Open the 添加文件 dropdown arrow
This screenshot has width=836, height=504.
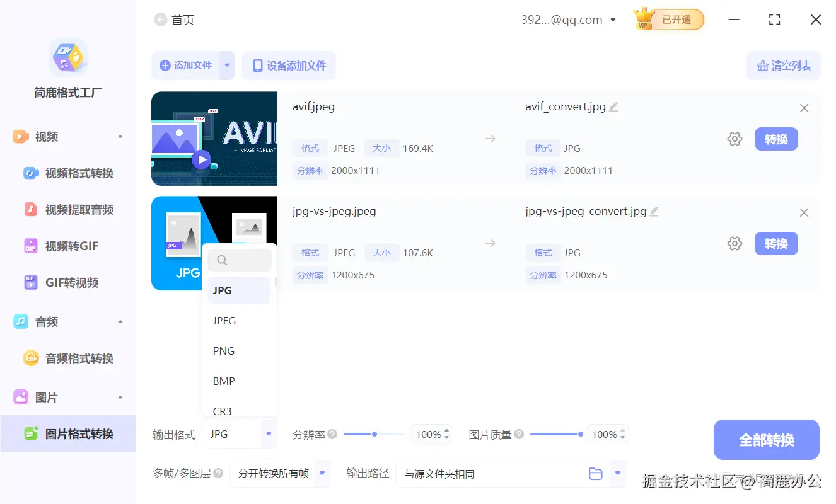coord(228,66)
